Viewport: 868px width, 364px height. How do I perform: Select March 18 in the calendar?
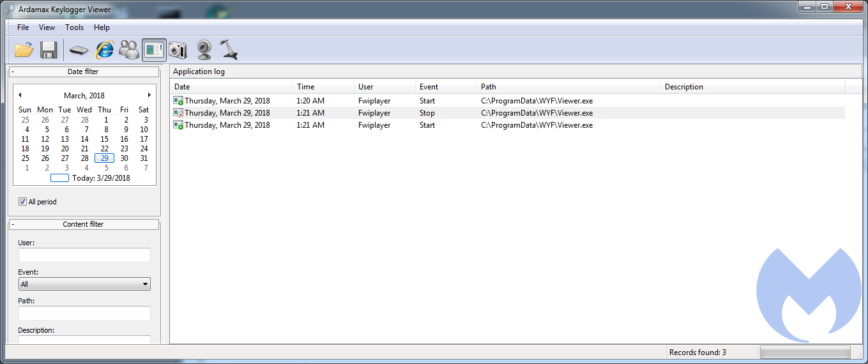coord(25,149)
